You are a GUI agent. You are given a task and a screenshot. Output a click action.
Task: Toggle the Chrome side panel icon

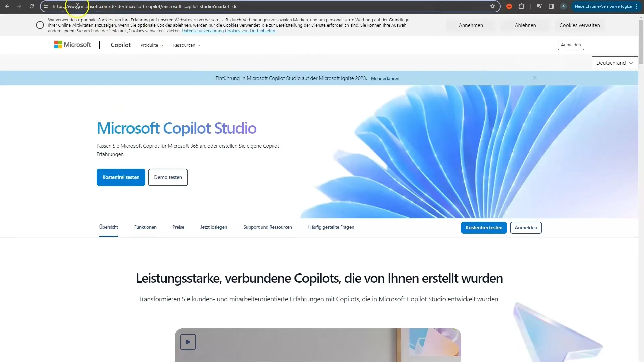(x=551, y=6)
